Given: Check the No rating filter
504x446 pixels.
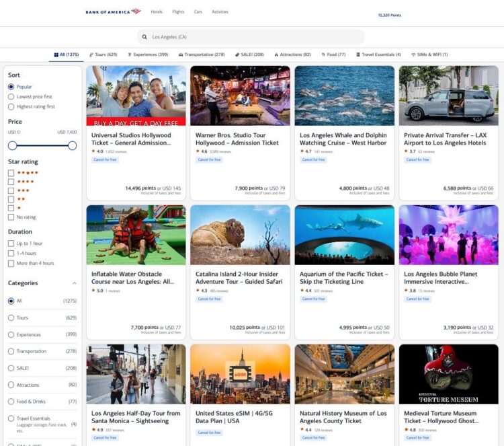Looking at the screenshot, I should pos(11,217).
